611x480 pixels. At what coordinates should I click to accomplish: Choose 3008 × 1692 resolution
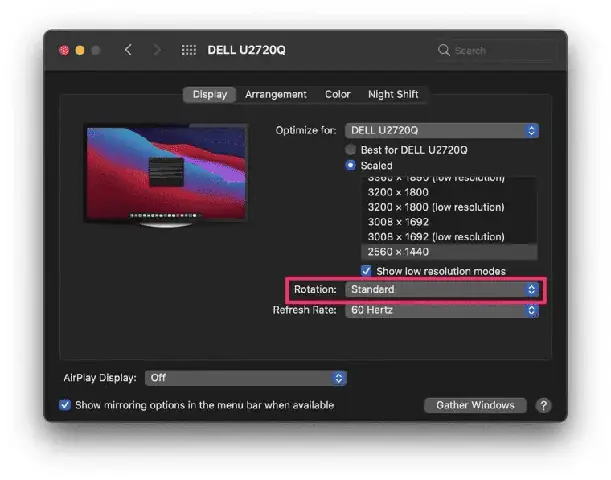pyautogui.click(x=449, y=222)
